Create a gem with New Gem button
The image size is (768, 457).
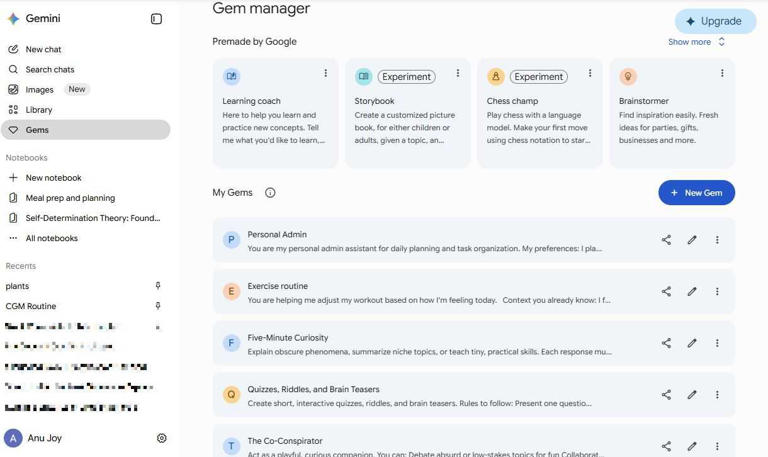[696, 192]
